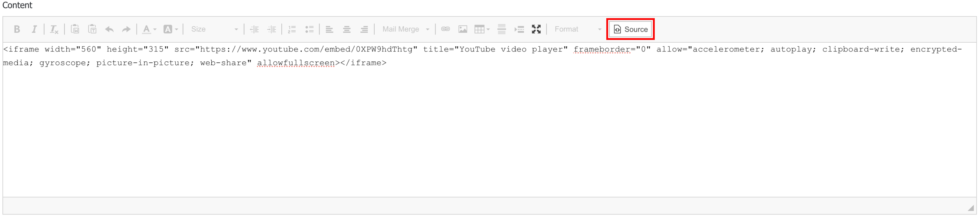Click Paste as plain text icon

pos(92,29)
